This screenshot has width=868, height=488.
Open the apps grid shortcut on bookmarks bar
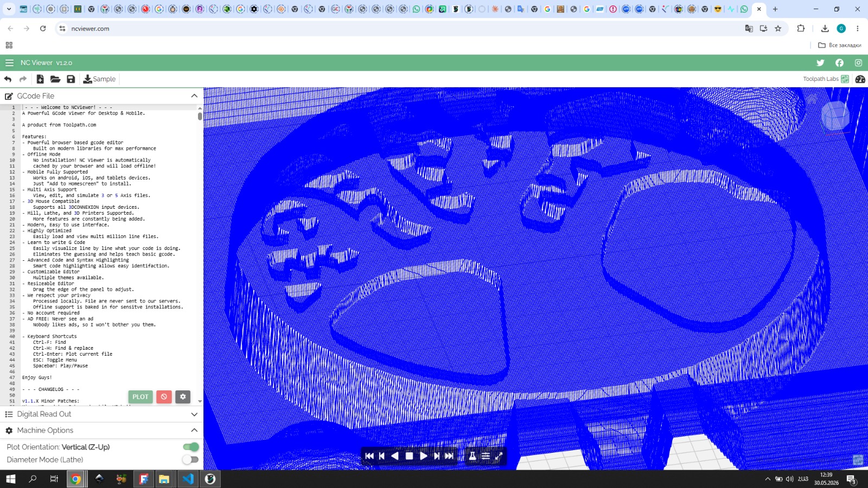(9, 45)
